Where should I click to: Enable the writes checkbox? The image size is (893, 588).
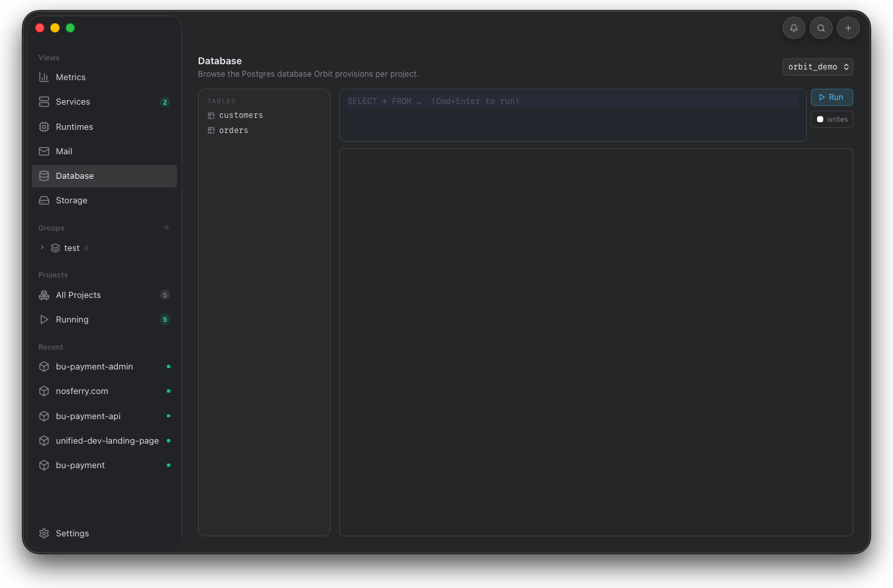point(820,119)
